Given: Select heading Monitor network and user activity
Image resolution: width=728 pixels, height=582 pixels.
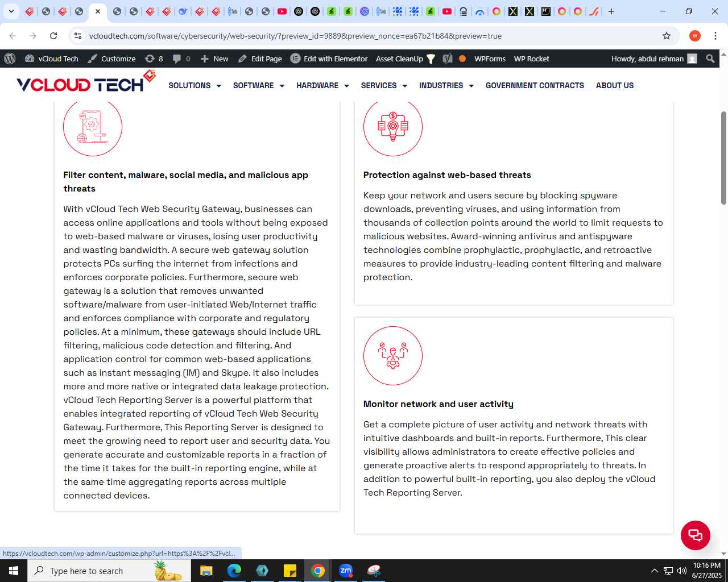Looking at the screenshot, I should point(439,404).
